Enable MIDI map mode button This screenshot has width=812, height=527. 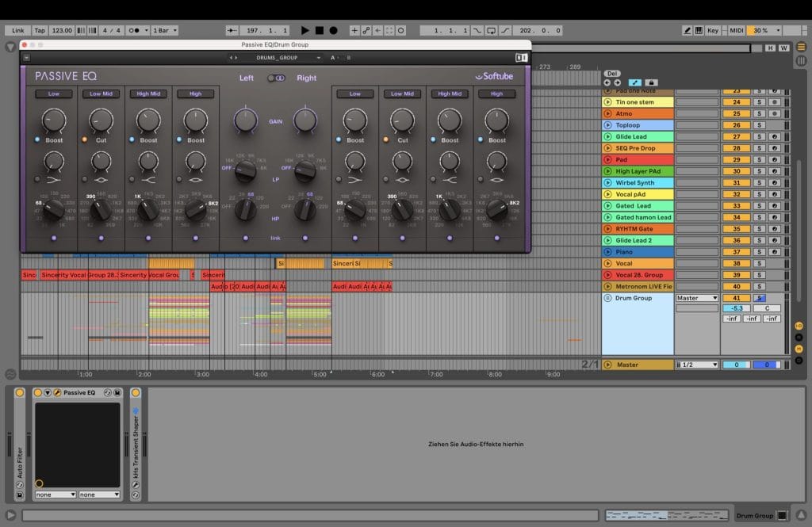coord(737,31)
